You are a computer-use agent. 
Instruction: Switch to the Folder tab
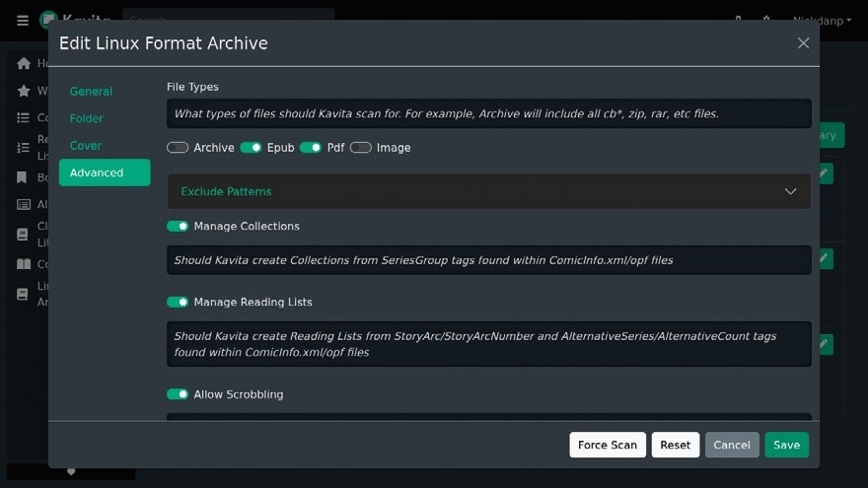click(x=87, y=118)
